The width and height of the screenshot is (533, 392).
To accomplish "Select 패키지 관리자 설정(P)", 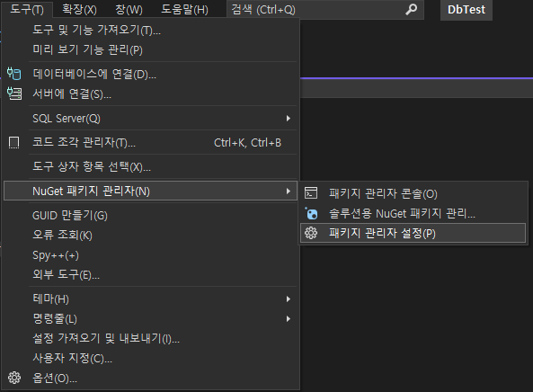I will click(413, 233).
